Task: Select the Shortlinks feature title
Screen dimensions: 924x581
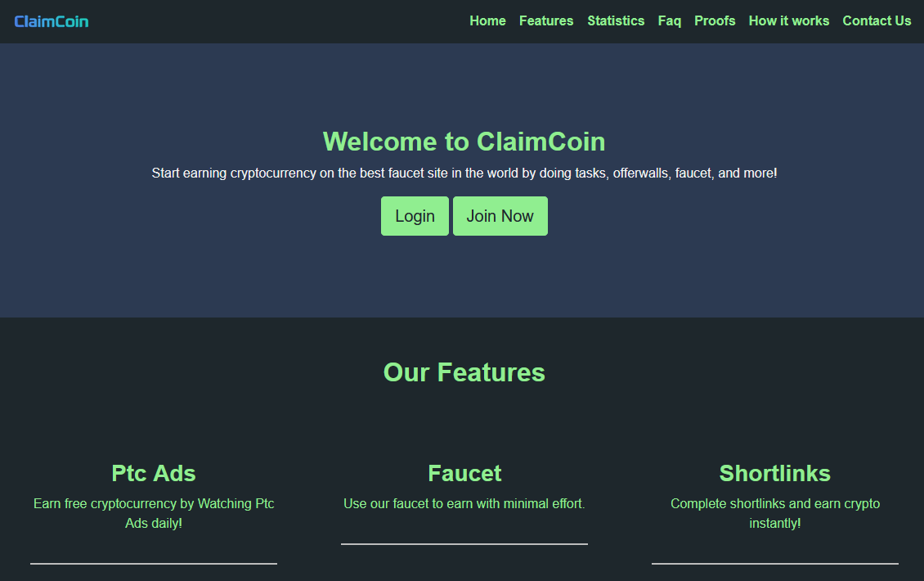Action: coord(775,473)
